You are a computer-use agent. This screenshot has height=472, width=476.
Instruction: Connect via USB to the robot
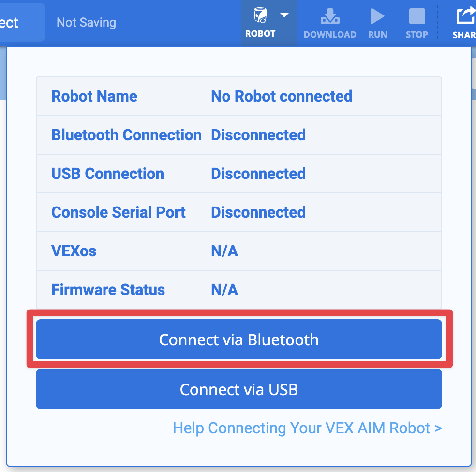[238, 389]
